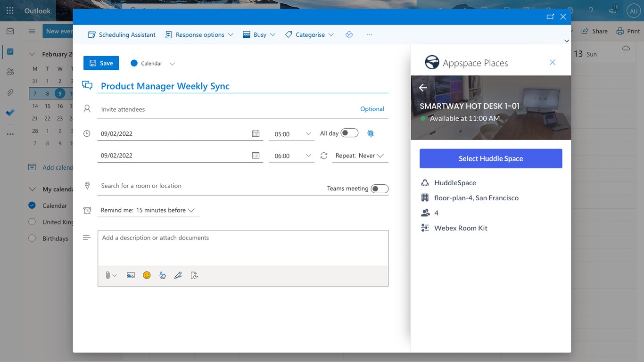The height and width of the screenshot is (362, 644).
Task: Insert pictures inline in description
Action: [x=131, y=275]
